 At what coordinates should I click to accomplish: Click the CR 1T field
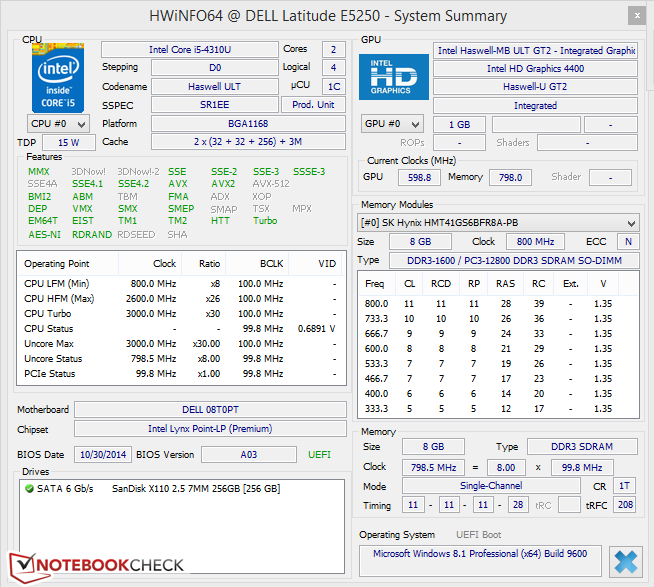(624, 486)
